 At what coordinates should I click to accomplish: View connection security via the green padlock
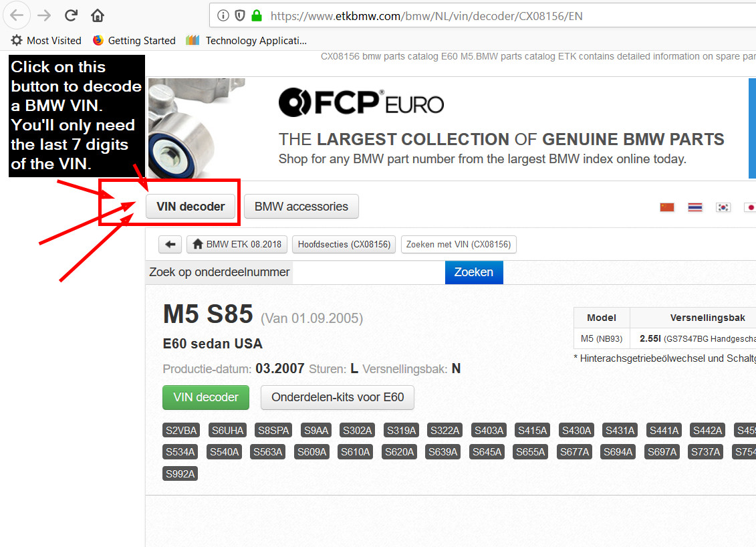coord(257,16)
